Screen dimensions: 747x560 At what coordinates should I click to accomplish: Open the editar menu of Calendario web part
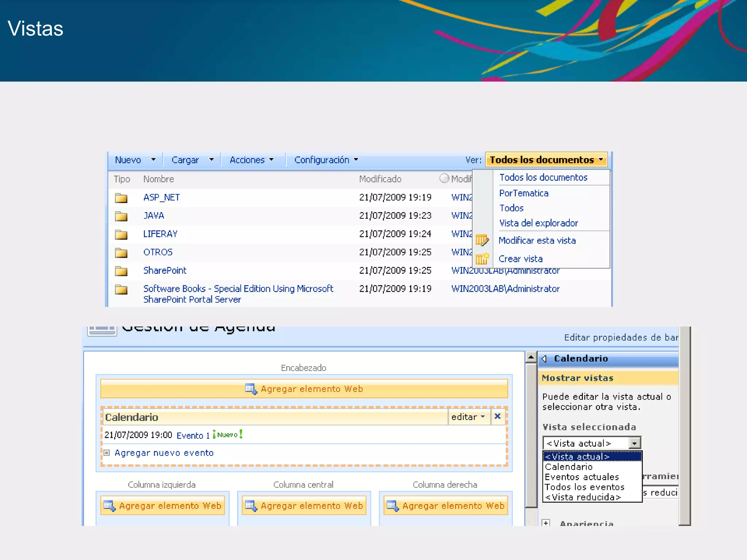468,417
